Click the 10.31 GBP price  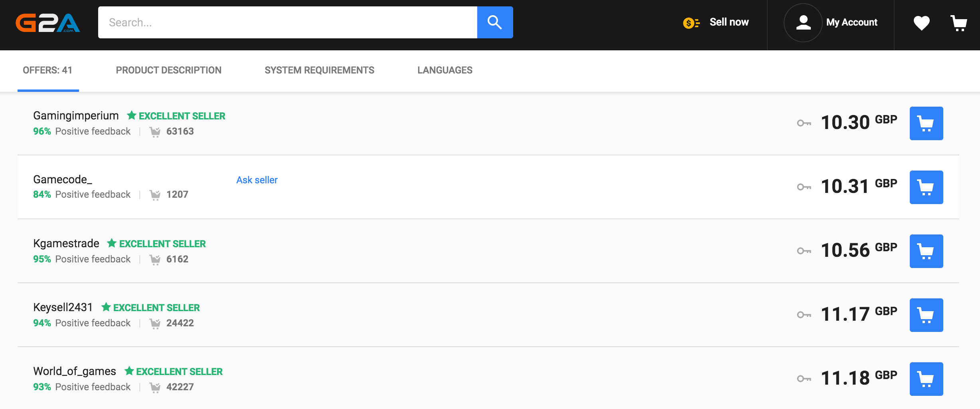pos(859,186)
